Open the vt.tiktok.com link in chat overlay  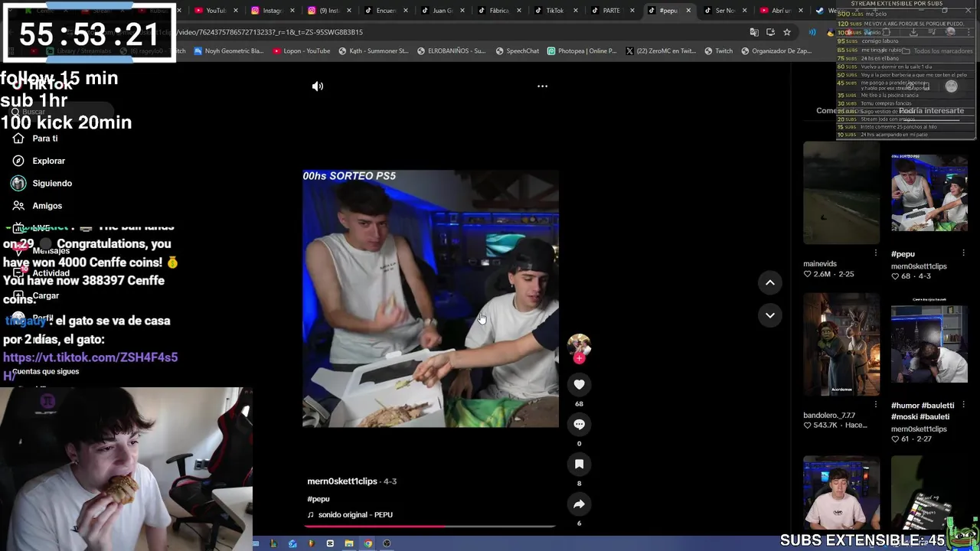[90, 365]
